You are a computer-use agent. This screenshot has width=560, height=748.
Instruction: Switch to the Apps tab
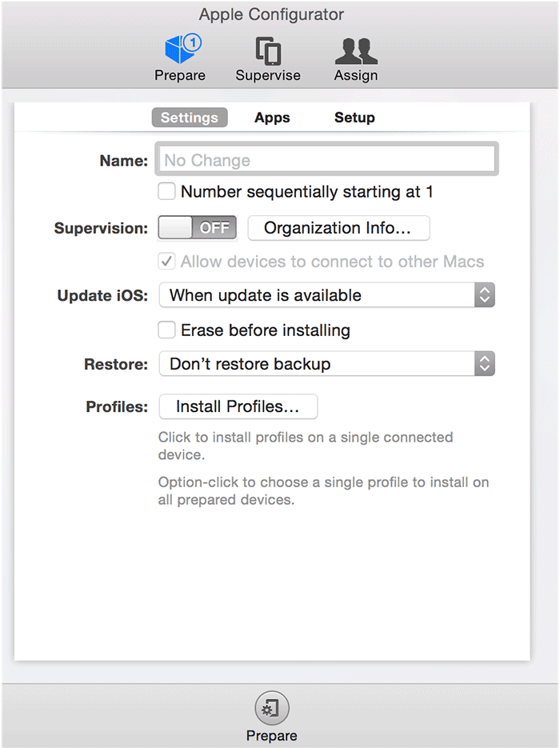[x=272, y=118]
